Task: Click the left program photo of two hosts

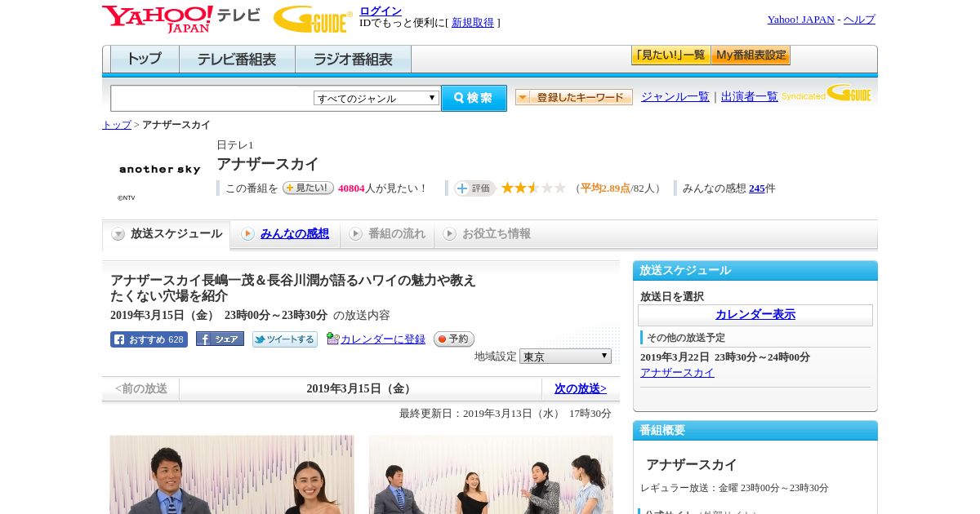Action: click(x=232, y=474)
